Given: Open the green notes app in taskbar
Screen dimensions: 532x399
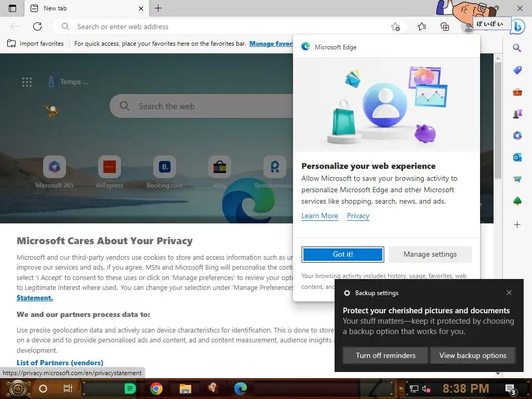Looking at the screenshot, I should point(130,389).
